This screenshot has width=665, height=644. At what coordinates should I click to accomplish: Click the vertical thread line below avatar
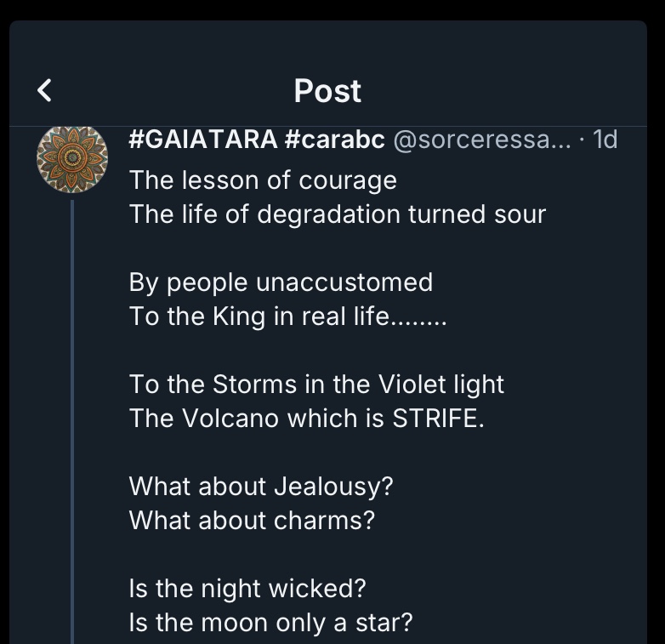click(72, 425)
